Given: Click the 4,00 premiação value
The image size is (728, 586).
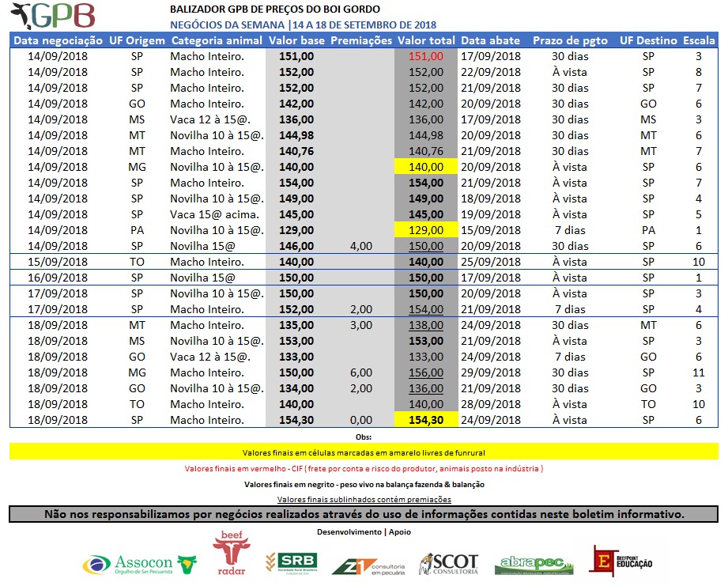Looking at the screenshot, I should coord(361,246).
